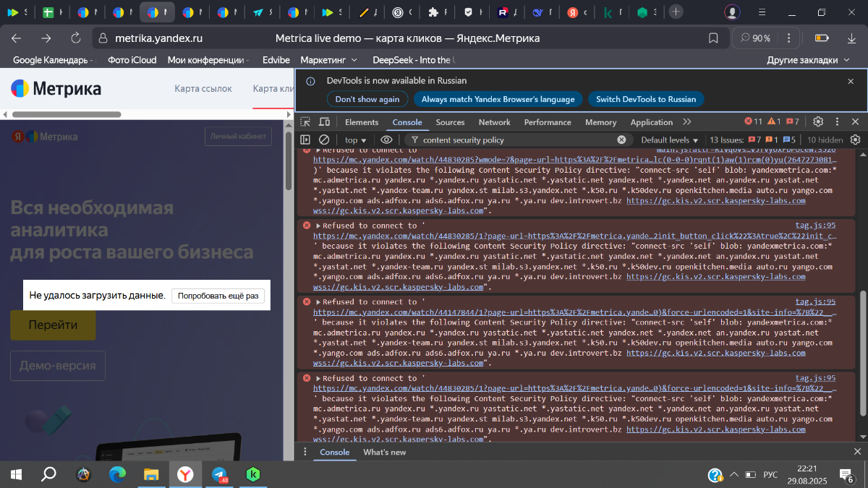
Task: Click the 1 warning counter badge
Action: pos(773,122)
